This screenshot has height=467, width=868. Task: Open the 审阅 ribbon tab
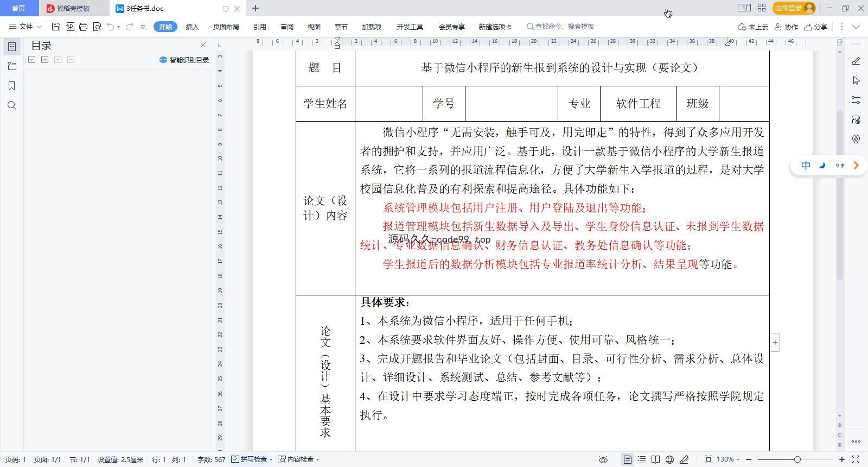[x=287, y=27]
